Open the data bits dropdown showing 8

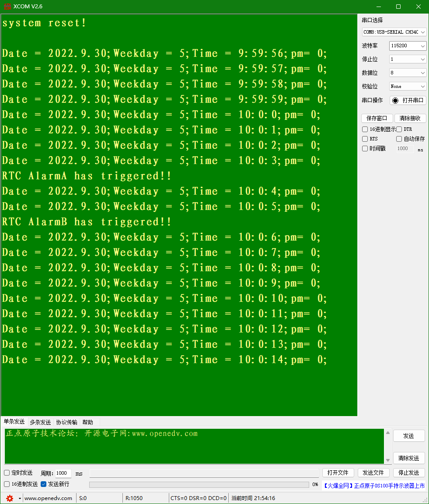[x=408, y=73]
